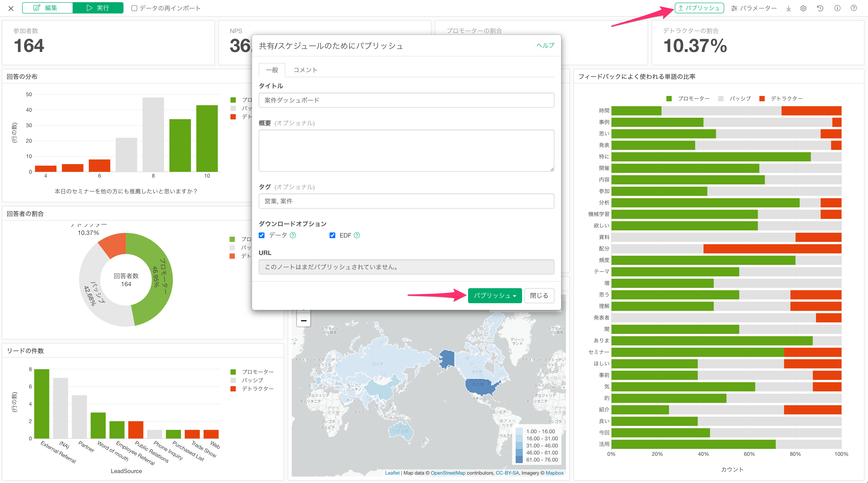
Task: Click the 活用 row label
Action: pyautogui.click(x=604, y=444)
